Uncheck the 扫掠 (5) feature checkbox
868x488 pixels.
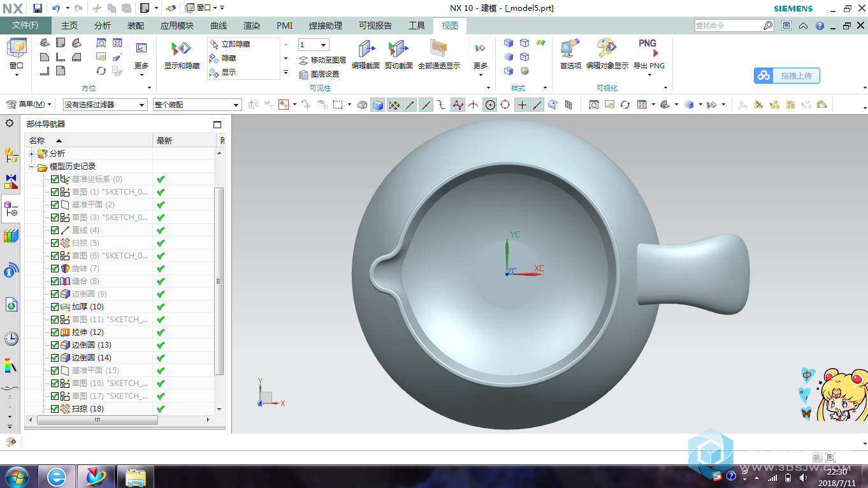click(x=55, y=243)
